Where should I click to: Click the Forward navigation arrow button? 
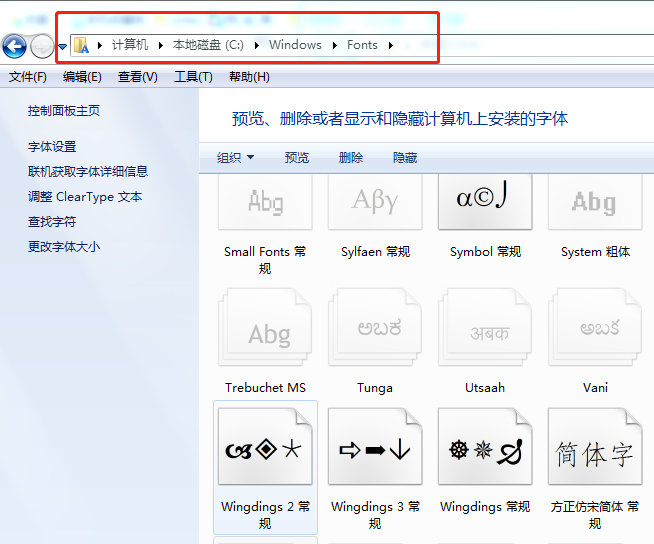pyautogui.click(x=43, y=45)
